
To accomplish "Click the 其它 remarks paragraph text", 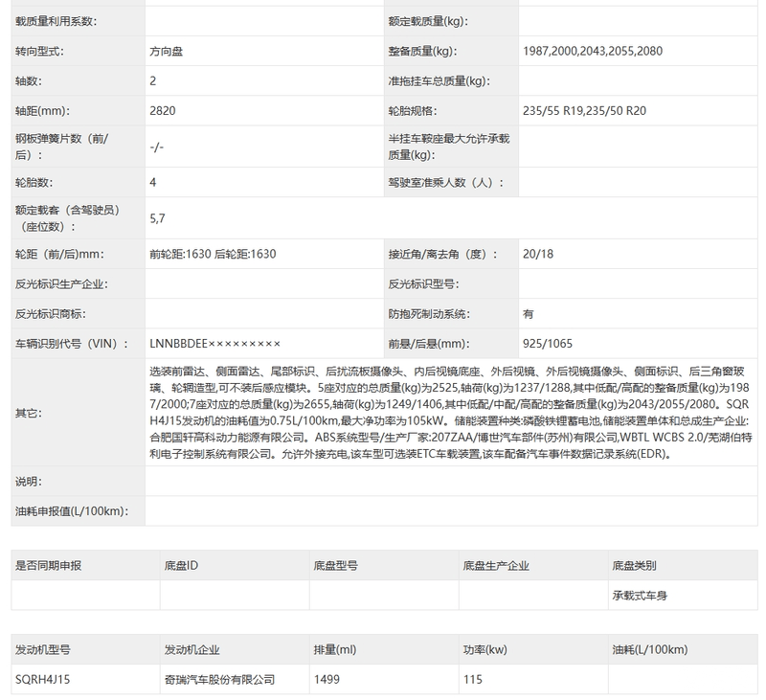I will 448,413.
